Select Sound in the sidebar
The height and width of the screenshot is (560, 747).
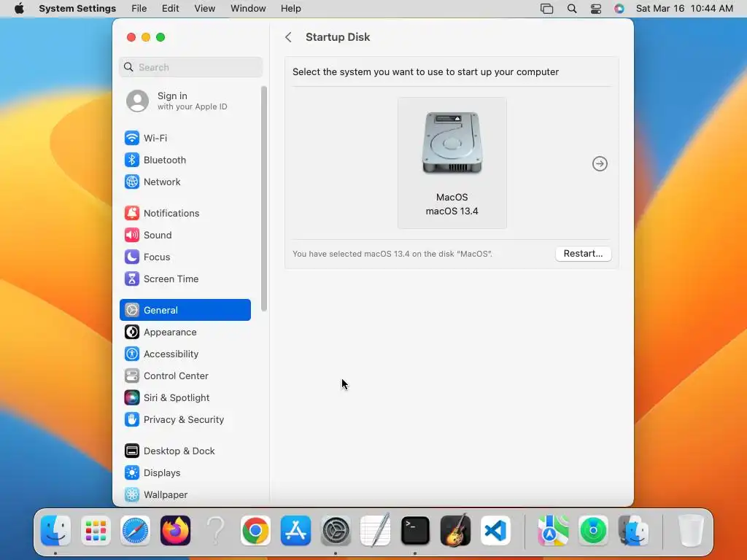coord(185,236)
